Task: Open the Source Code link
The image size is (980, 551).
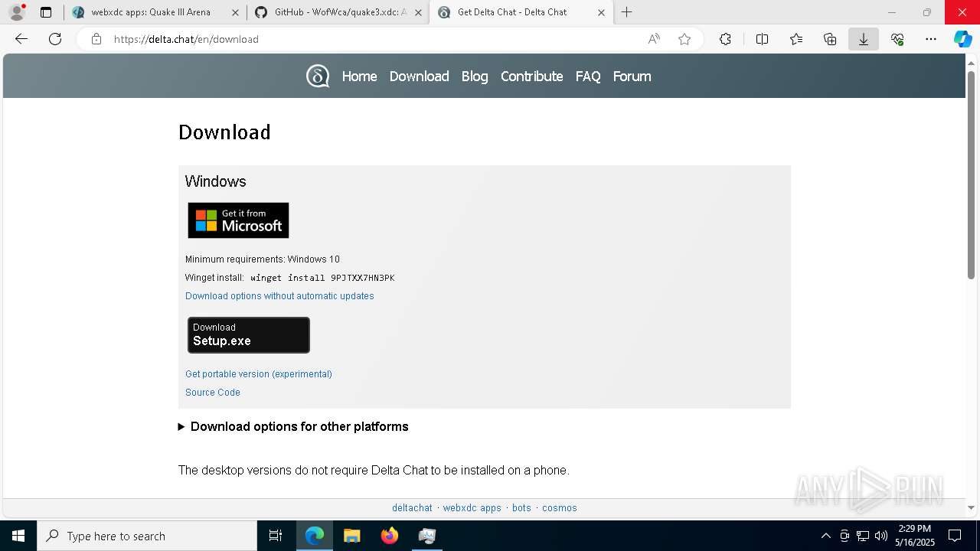Action: click(x=213, y=393)
